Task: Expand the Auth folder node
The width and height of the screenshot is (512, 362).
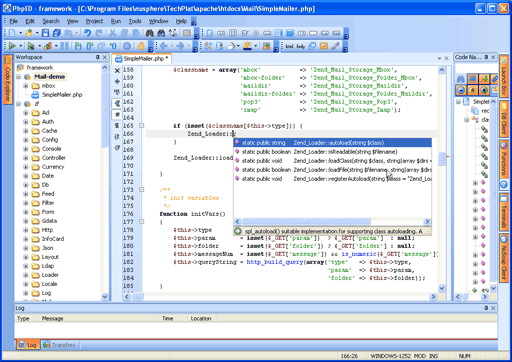Action: click(x=26, y=122)
